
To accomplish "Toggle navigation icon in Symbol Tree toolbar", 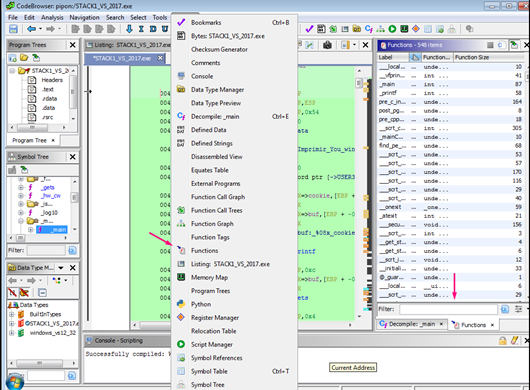I will (24, 170).
